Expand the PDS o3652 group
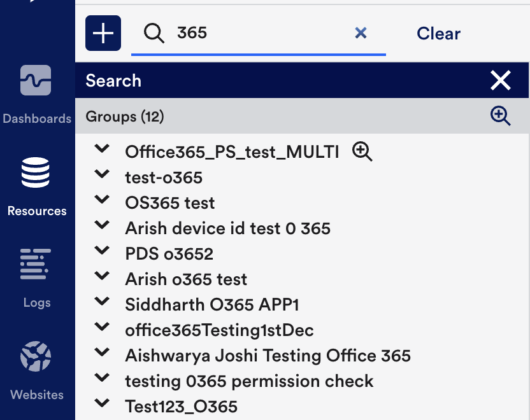Image resolution: width=530 pixels, height=420 pixels. [102, 250]
